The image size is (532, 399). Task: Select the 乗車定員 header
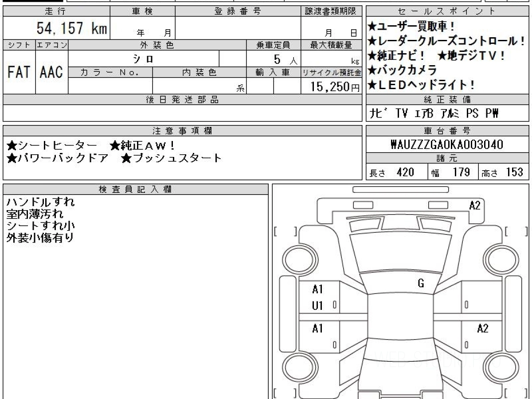[x=273, y=45]
